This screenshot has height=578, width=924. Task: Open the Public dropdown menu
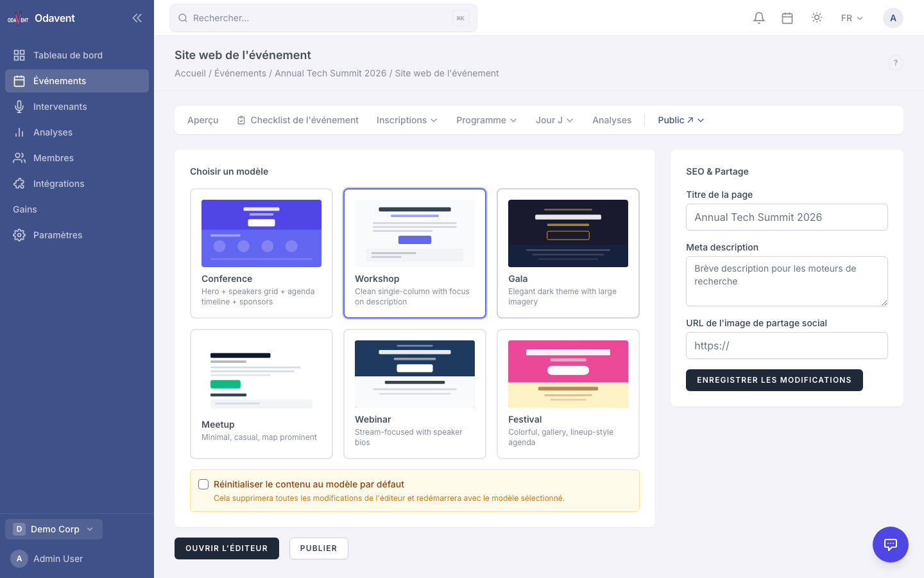click(681, 120)
